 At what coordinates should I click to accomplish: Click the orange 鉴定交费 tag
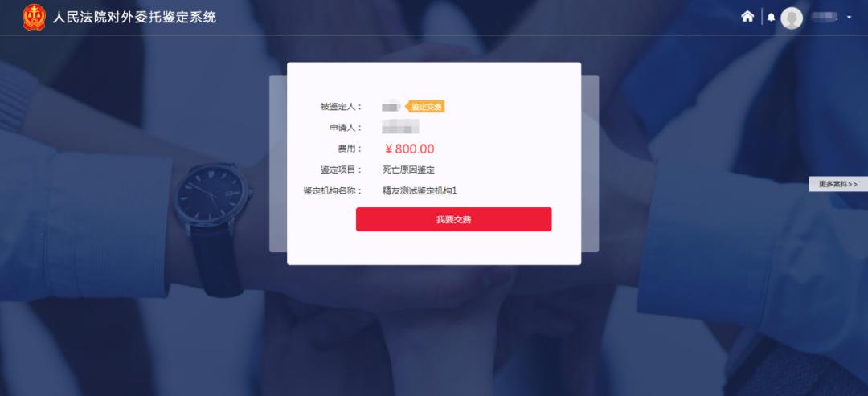[425, 107]
